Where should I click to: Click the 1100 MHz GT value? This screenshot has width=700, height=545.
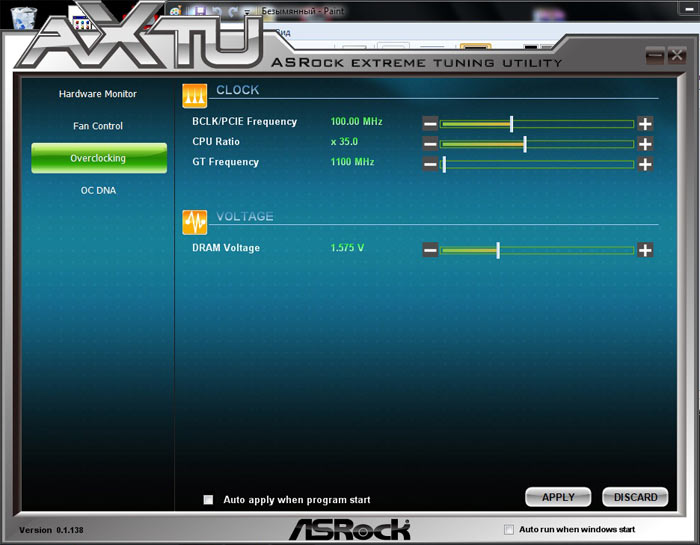coord(352,162)
